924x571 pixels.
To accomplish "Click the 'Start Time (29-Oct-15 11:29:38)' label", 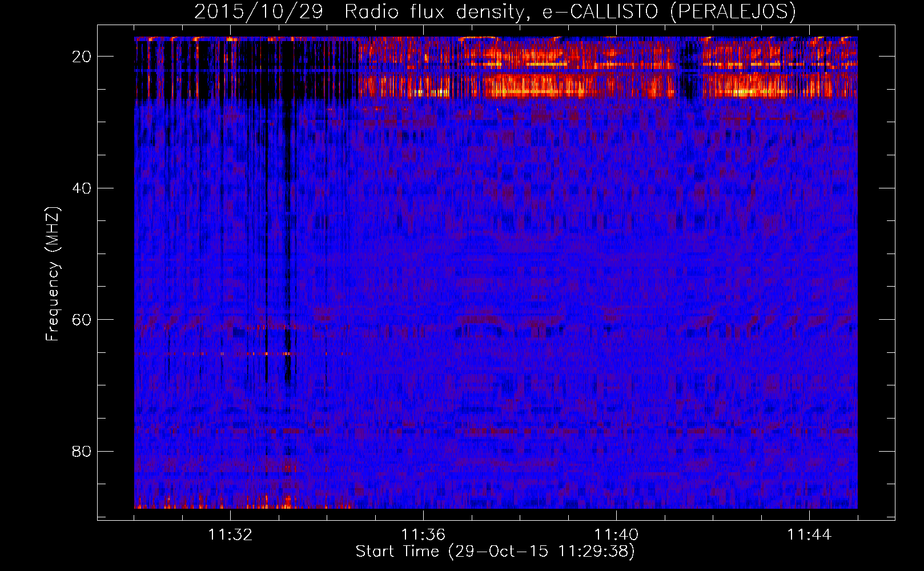I will click(495, 552).
